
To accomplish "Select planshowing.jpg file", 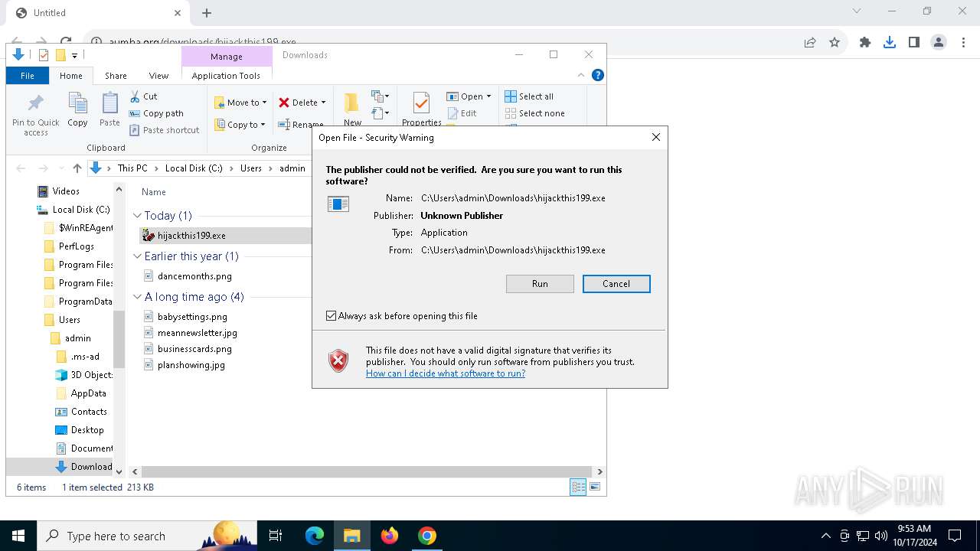I will point(191,365).
